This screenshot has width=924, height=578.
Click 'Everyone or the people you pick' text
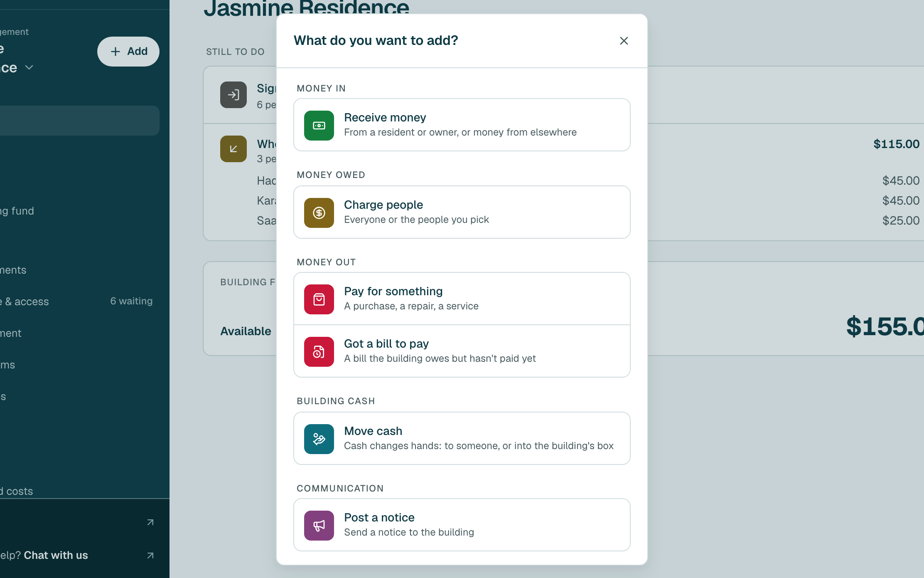click(416, 220)
